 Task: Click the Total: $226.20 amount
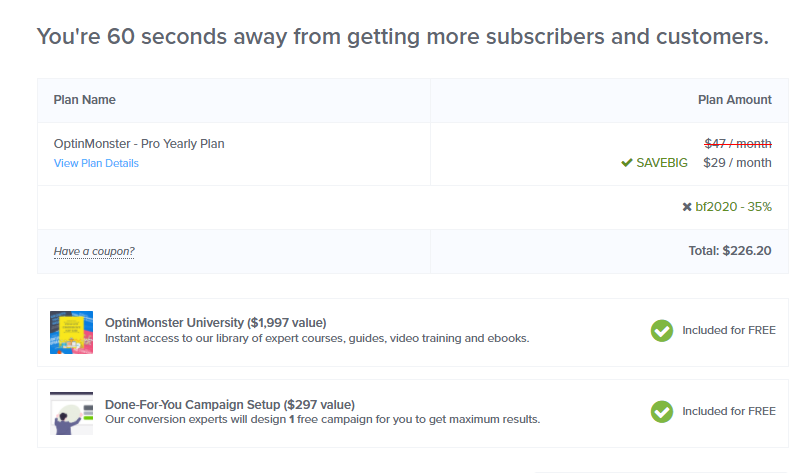(730, 251)
